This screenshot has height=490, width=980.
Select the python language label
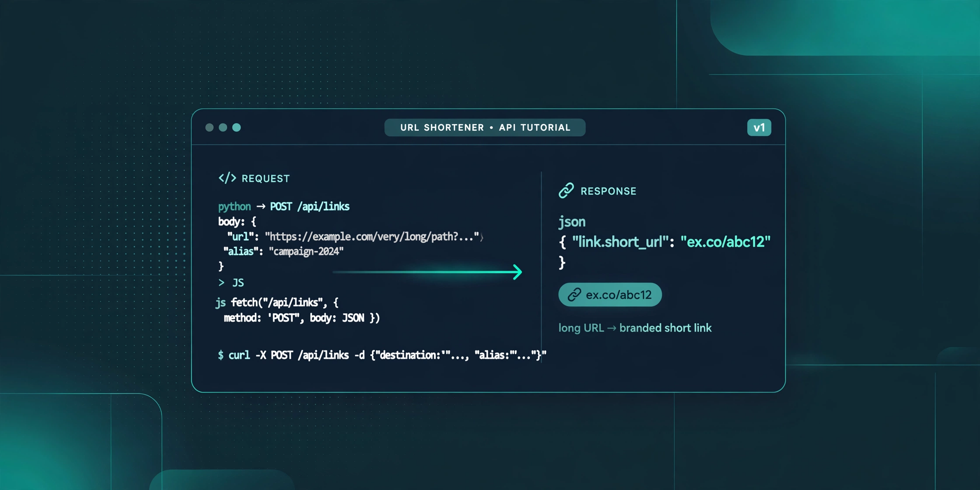coord(234,206)
